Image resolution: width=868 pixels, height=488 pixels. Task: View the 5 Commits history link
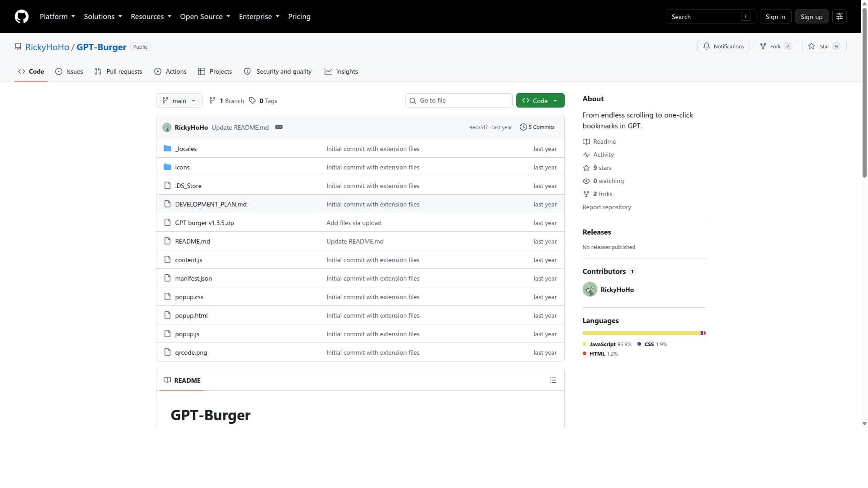point(537,127)
